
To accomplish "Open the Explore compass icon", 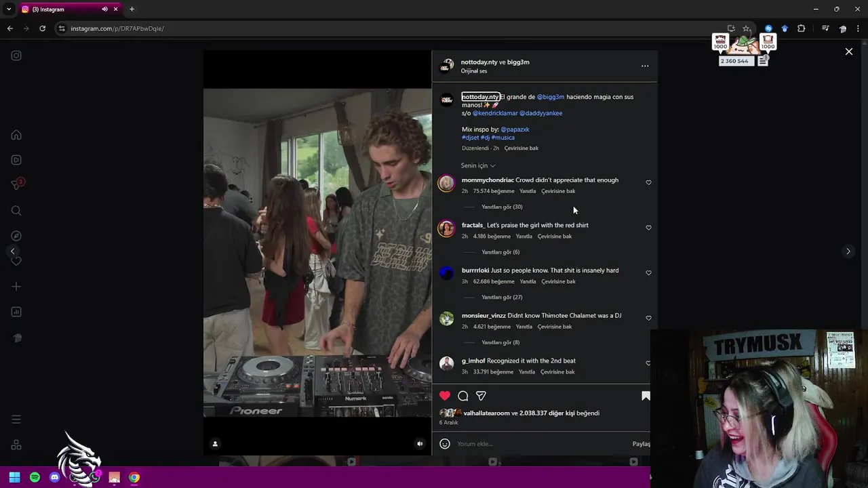I will 16,236.
